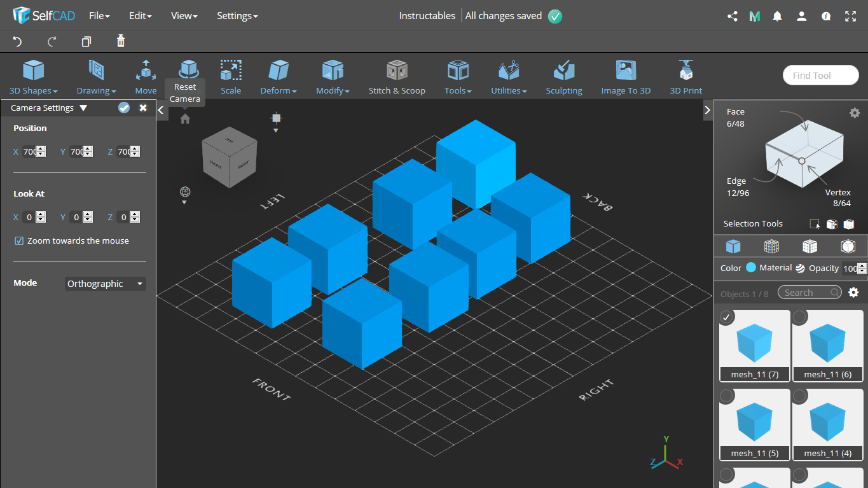Check the mesh_11 (5) selection circle
Viewport: 868px width, 488px height.
click(726, 396)
